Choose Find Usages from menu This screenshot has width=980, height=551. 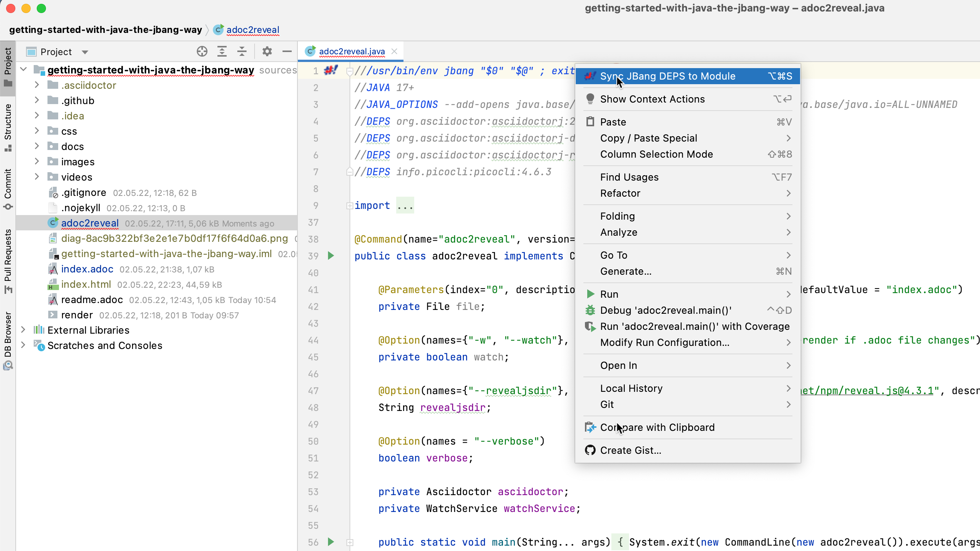(688, 177)
